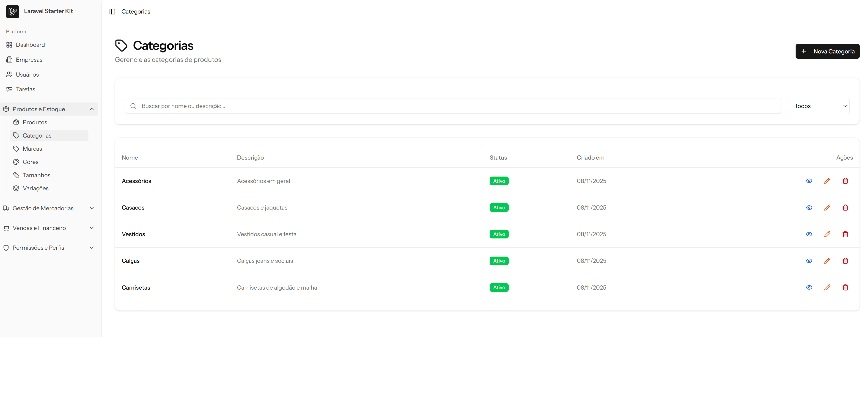Viewport: 868px width, 415px height.
Task: Click trash icon for Camisetas row
Action: pos(845,288)
